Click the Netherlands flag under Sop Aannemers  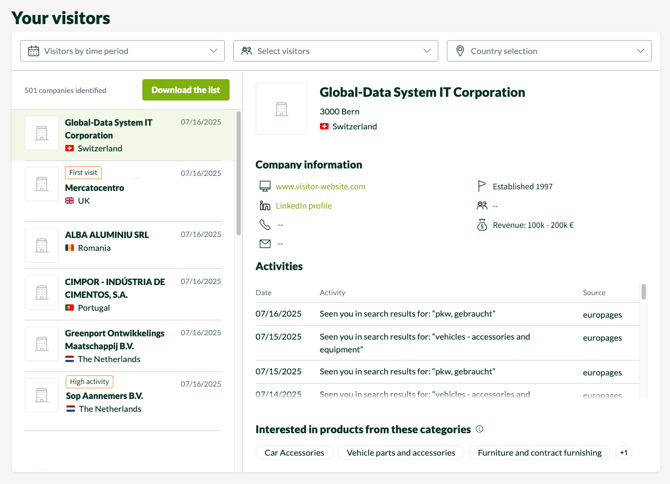point(71,409)
